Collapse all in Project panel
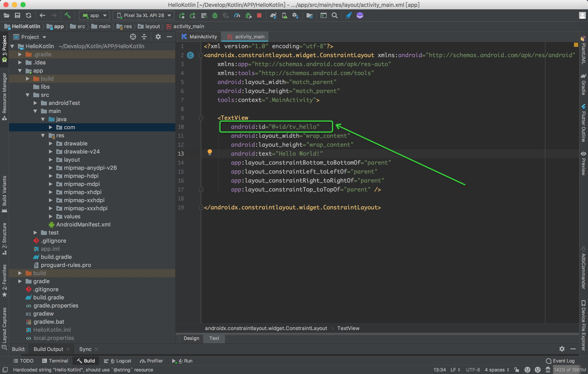 pos(144,37)
